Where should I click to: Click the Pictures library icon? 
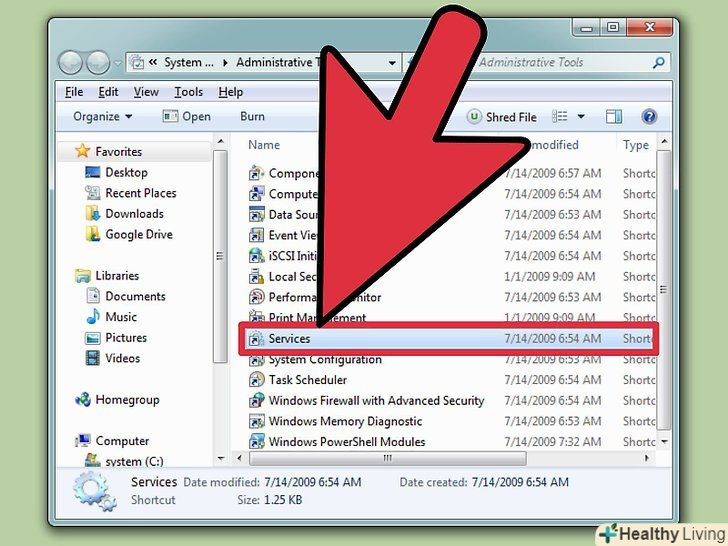[92, 338]
